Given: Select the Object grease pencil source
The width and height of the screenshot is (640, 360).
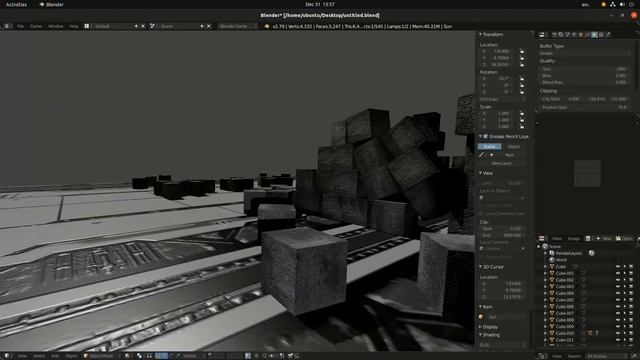Looking at the screenshot, I should 513,147.
